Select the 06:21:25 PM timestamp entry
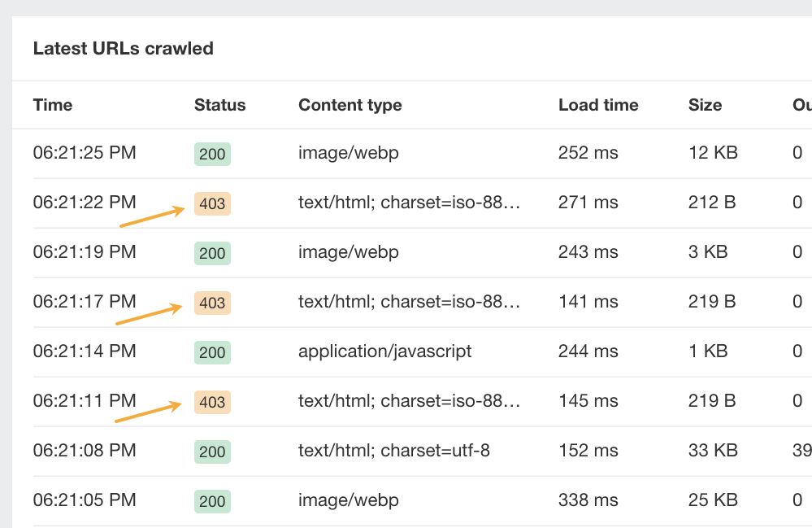 [84, 153]
